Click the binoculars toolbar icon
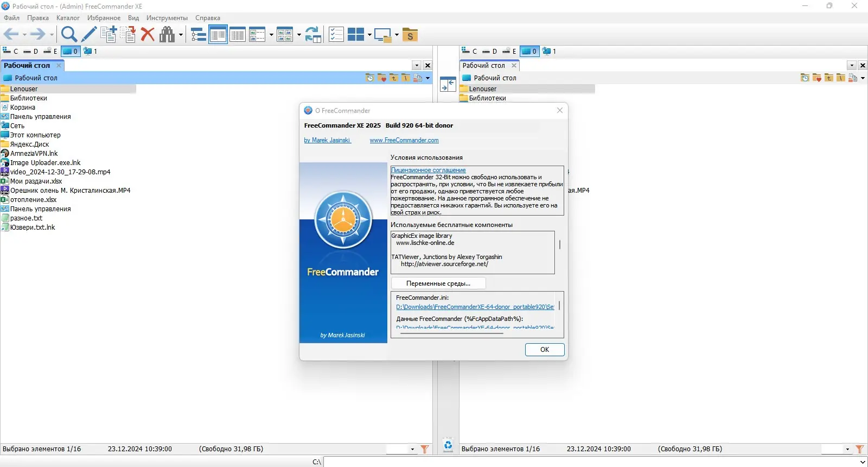The height and width of the screenshot is (467, 868). [x=167, y=35]
